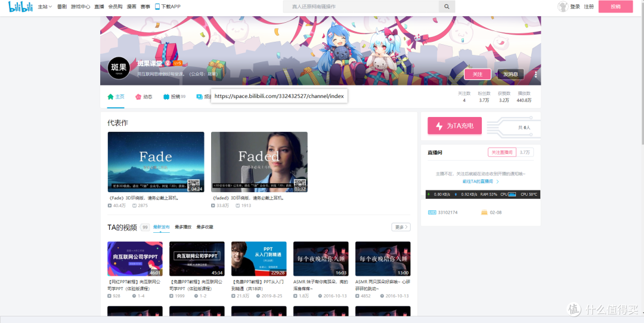Select the 主页 tab
Screen dimensions: 644x323
pyautogui.click(x=116, y=97)
